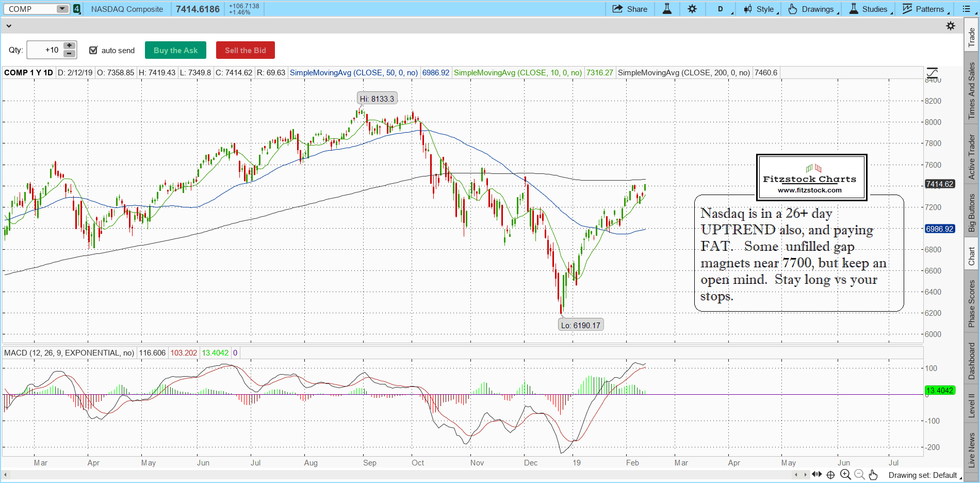Click the Buy the Ask button

tap(175, 50)
